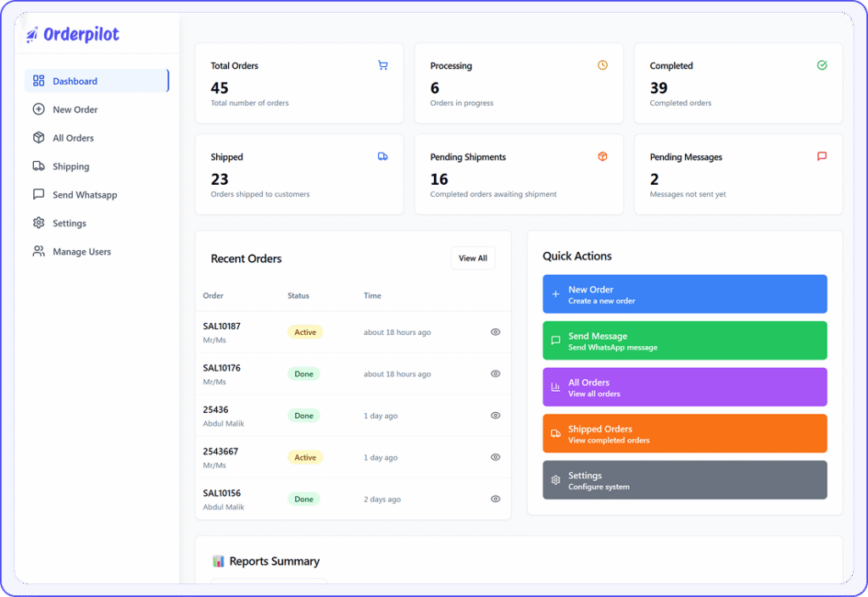This screenshot has height=597, width=868.
Task: Click the blue New Order quick action
Action: 684,294
